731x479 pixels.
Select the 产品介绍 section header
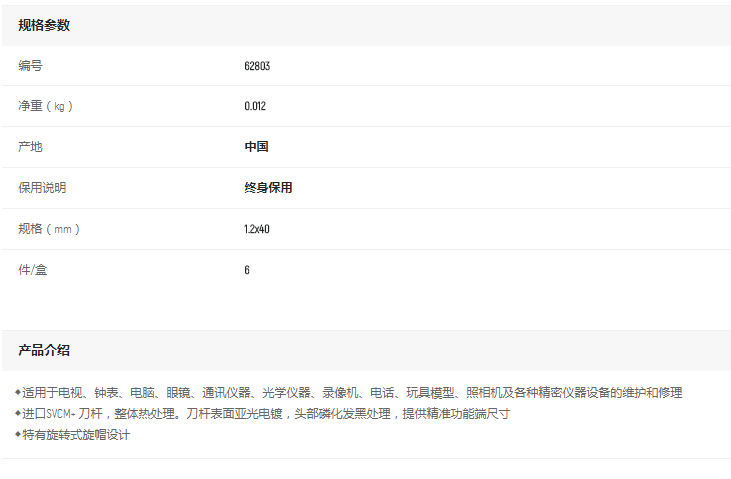[44, 350]
